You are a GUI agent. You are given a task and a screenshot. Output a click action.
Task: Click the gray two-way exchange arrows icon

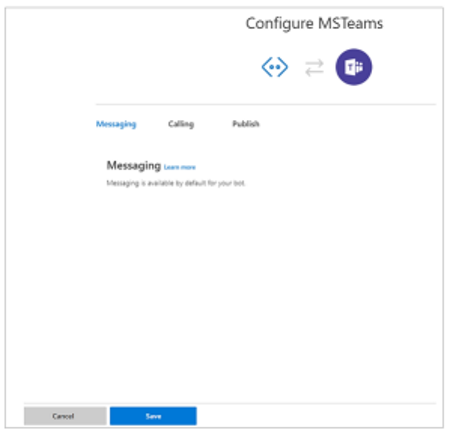pos(314,67)
